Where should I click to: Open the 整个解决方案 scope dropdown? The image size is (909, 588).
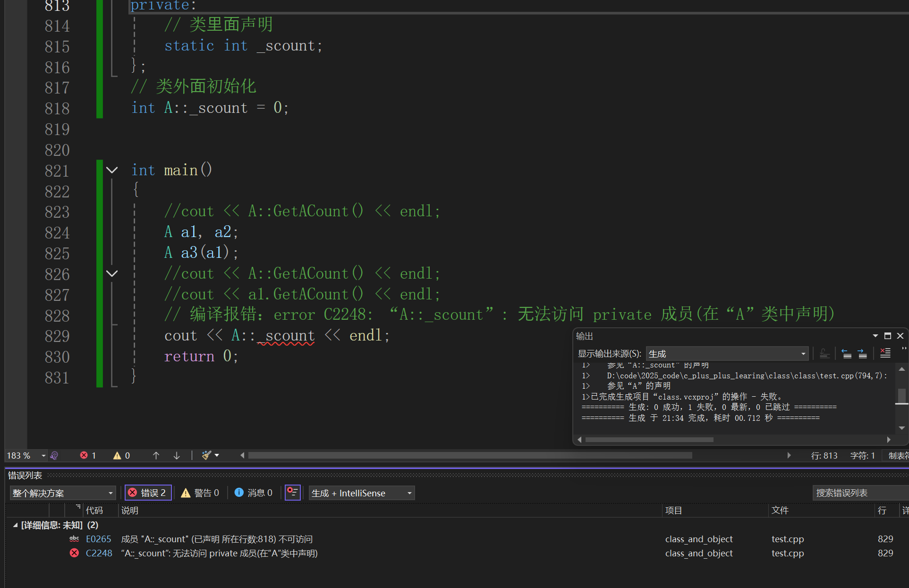(62, 493)
